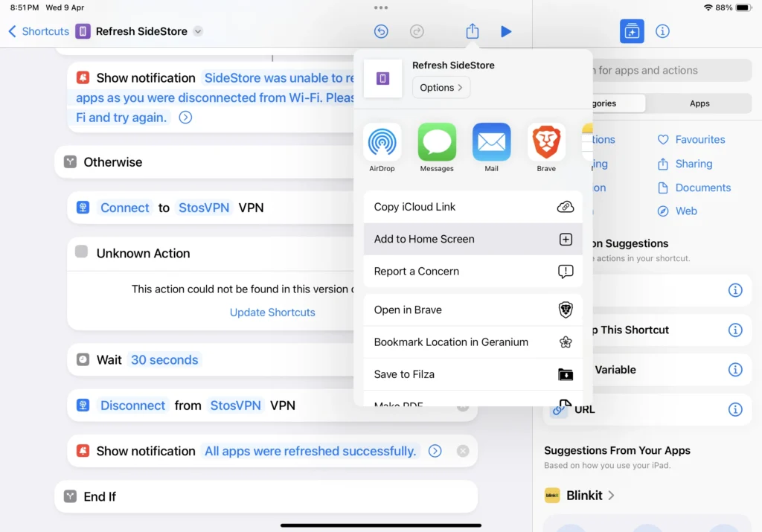Open Options in the share sheet
The image size is (762, 532).
(441, 88)
